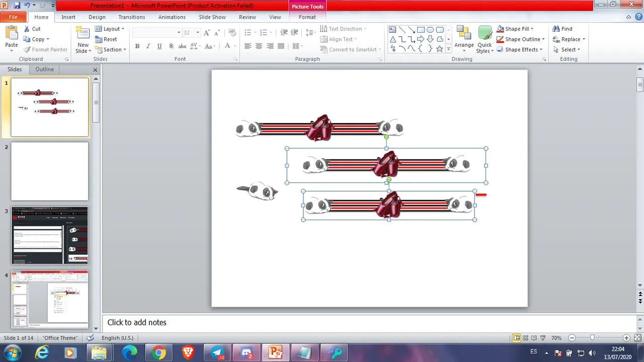This screenshot has width=644, height=362.
Task: Select the Line shape
Action: click(x=402, y=30)
